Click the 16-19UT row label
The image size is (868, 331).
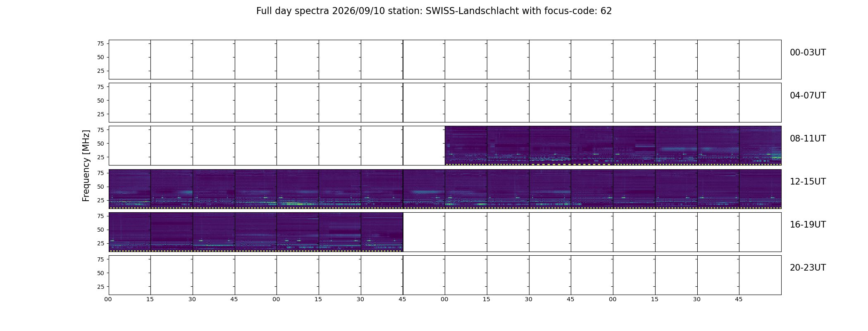pyautogui.click(x=808, y=225)
